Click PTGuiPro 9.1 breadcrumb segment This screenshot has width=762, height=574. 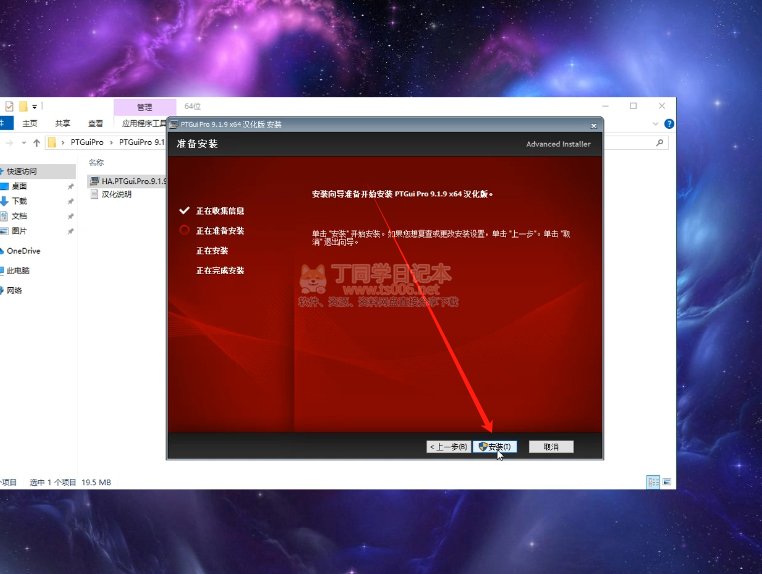click(142, 142)
